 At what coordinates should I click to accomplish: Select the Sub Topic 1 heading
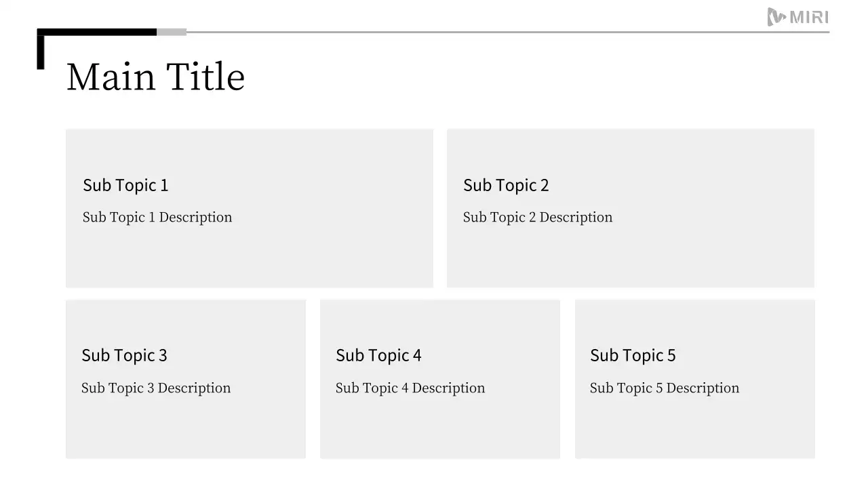[125, 185]
